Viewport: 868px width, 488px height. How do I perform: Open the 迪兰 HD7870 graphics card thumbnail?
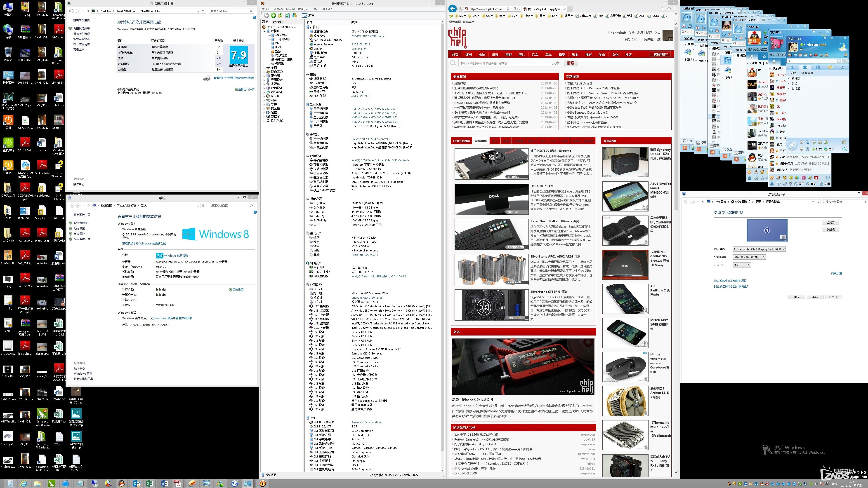pos(491,164)
